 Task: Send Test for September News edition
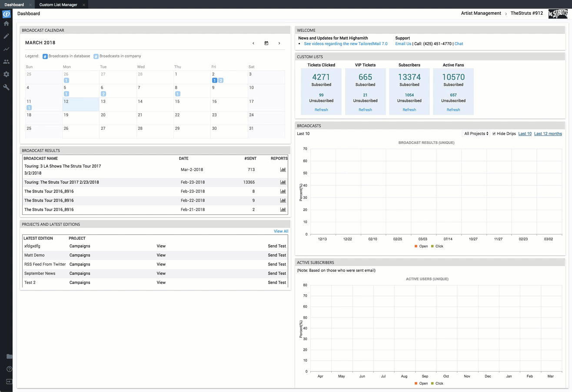(277, 273)
